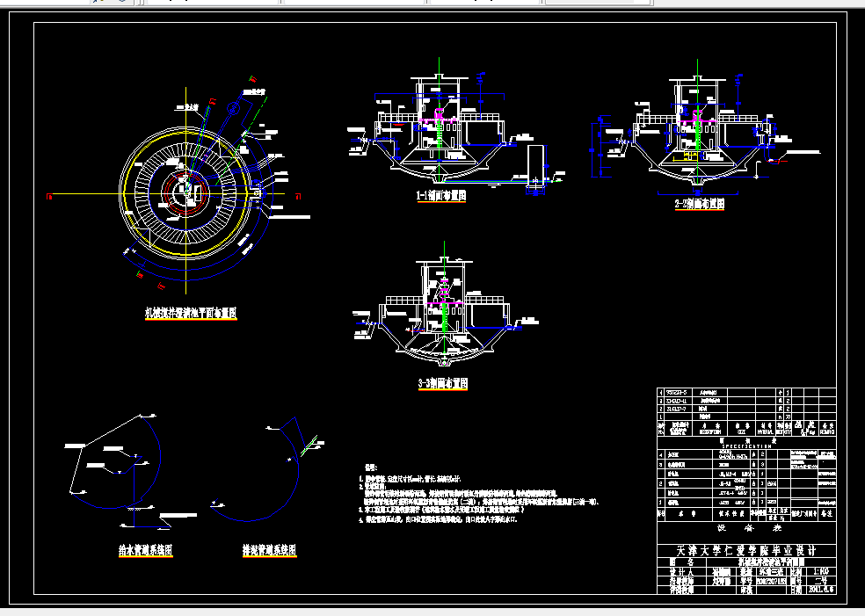865x616 pixels.
Task: Select the 1:100 scale value in the title block
Action: pyautogui.click(x=821, y=571)
